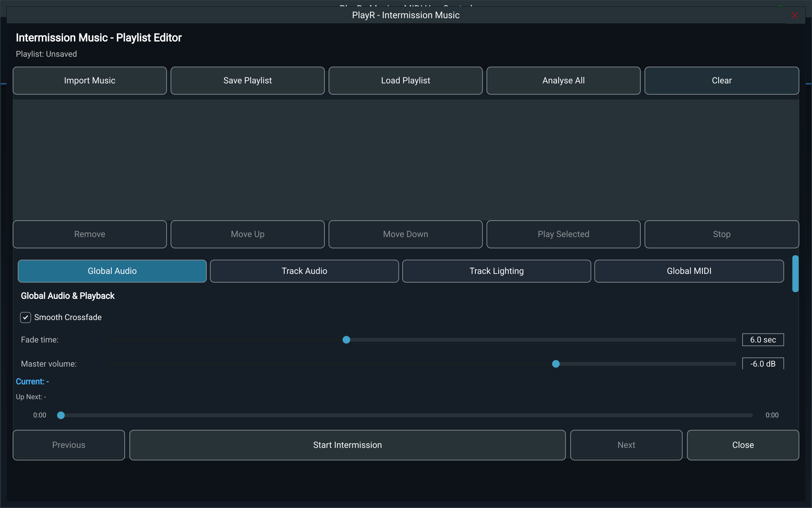This screenshot has height=508, width=812.
Task: Clear the playlist
Action: coord(721,80)
